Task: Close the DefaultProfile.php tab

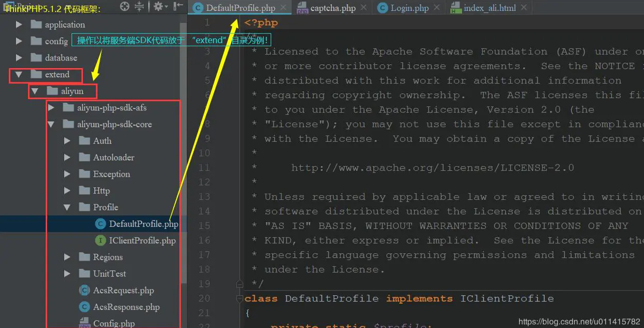Action: coord(283,8)
